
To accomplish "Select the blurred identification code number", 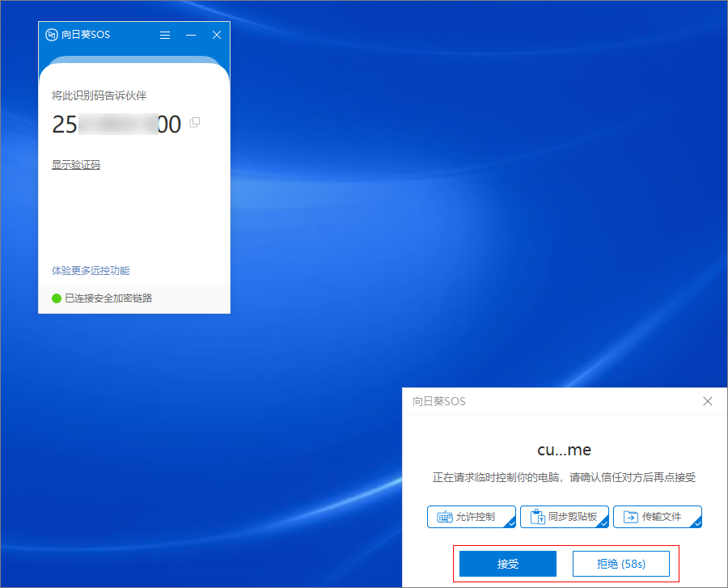I will (x=116, y=125).
